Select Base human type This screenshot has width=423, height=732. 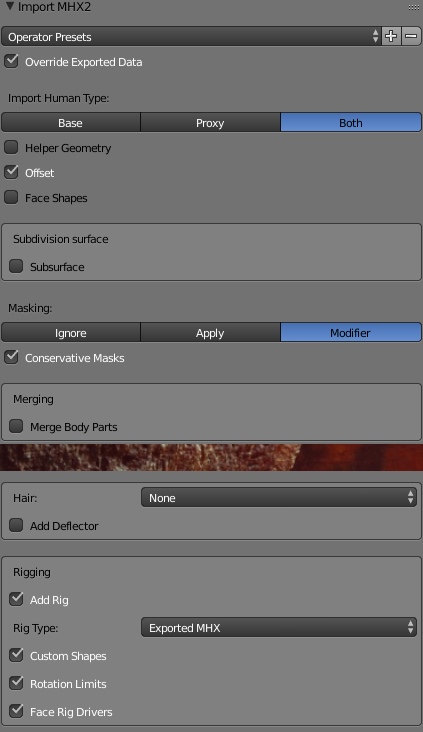pos(71,123)
